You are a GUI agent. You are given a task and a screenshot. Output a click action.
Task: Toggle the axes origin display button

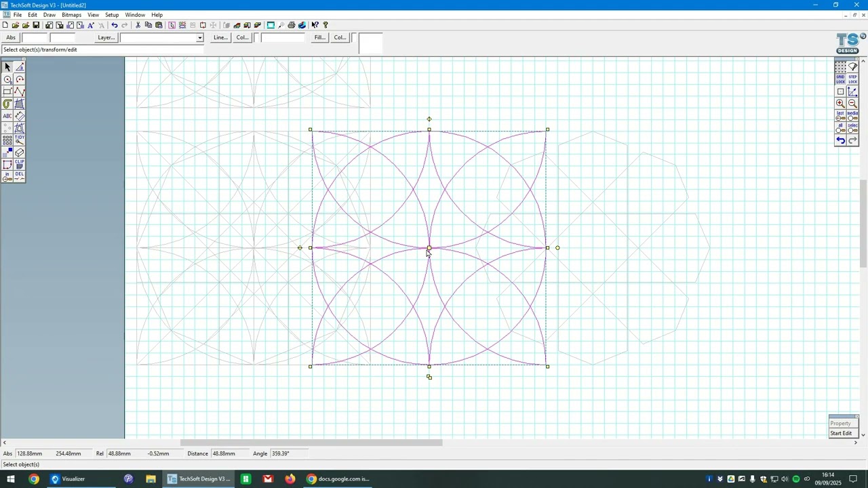click(853, 91)
